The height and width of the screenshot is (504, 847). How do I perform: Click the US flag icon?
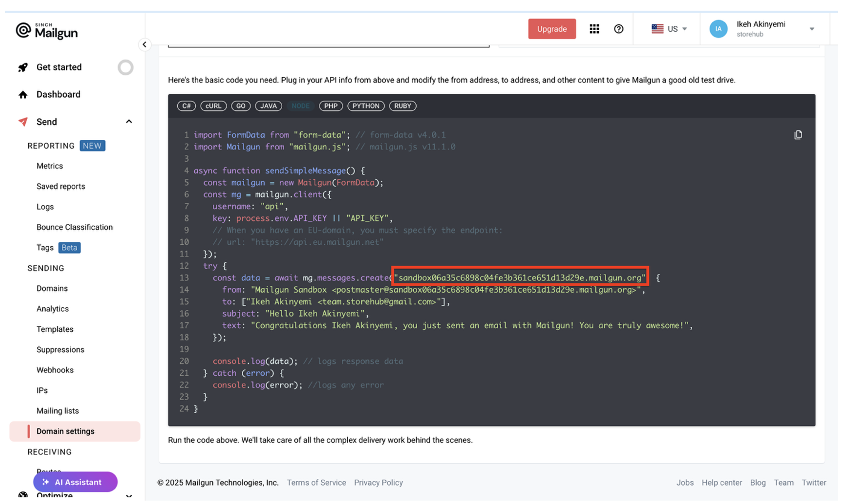657,29
